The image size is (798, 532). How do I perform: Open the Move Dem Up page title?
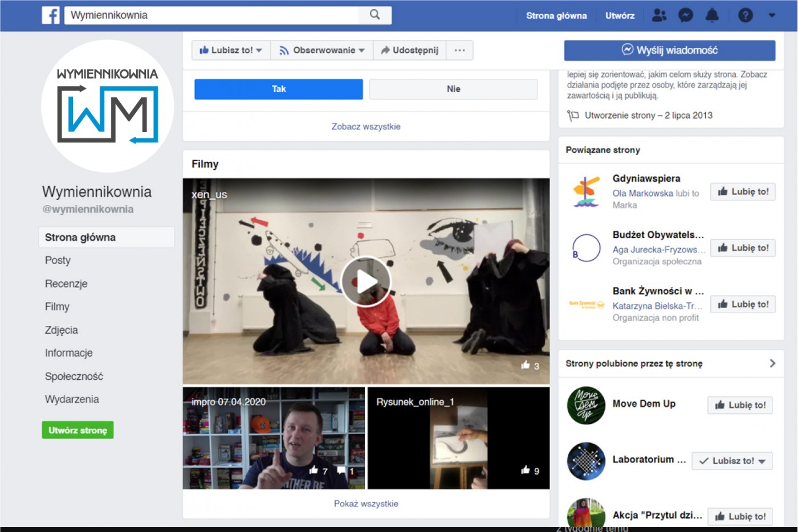(644, 404)
